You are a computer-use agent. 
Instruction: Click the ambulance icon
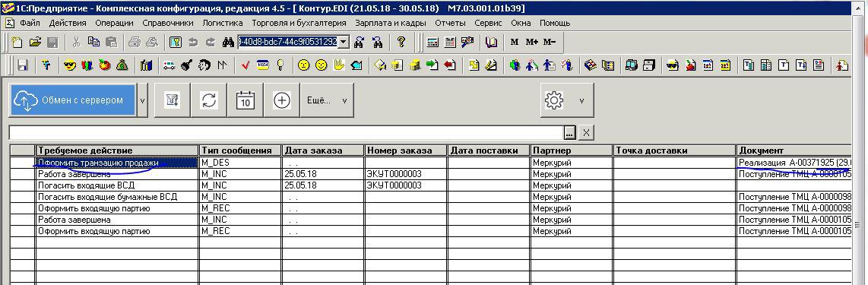[169, 65]
